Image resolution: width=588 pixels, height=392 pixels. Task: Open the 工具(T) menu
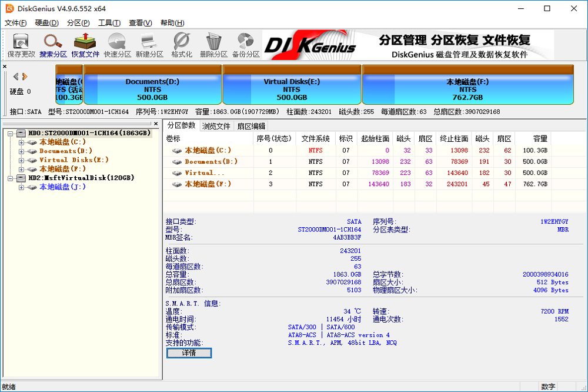pos(109,23)
